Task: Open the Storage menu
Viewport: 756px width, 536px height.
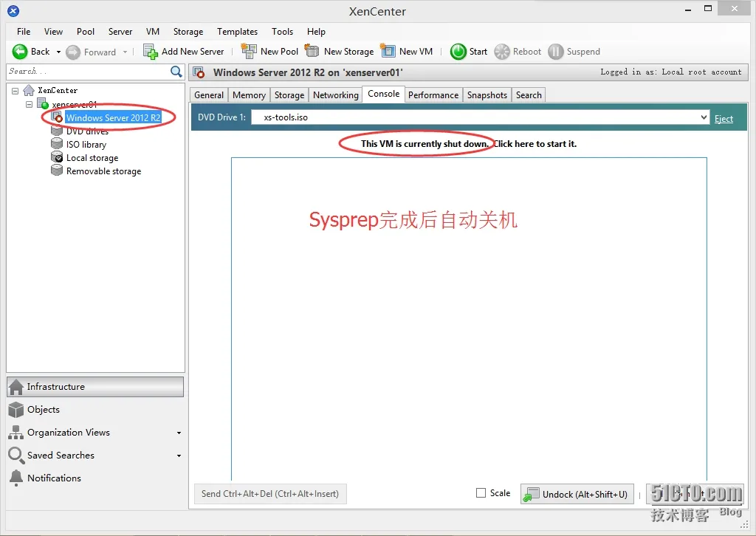Action: coord(188,32)
